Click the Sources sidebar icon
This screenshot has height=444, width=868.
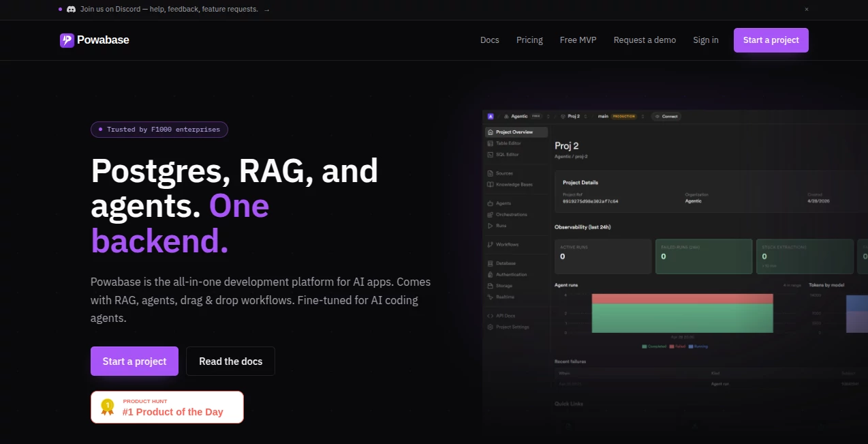coord(491,173)
